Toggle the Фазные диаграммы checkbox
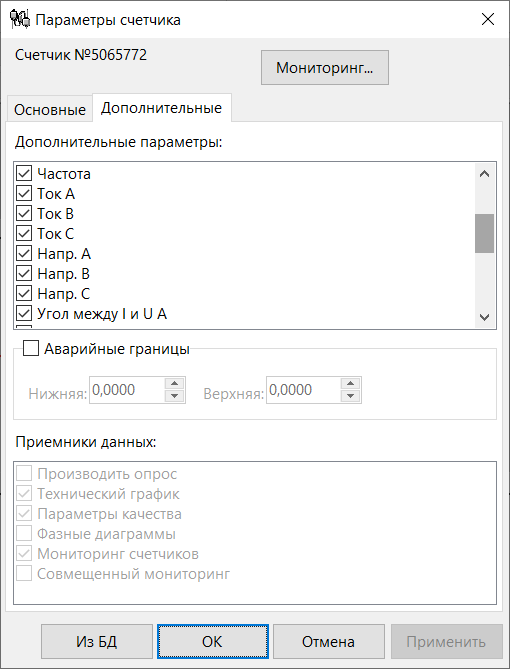510x669 pixels. [24, 534]
